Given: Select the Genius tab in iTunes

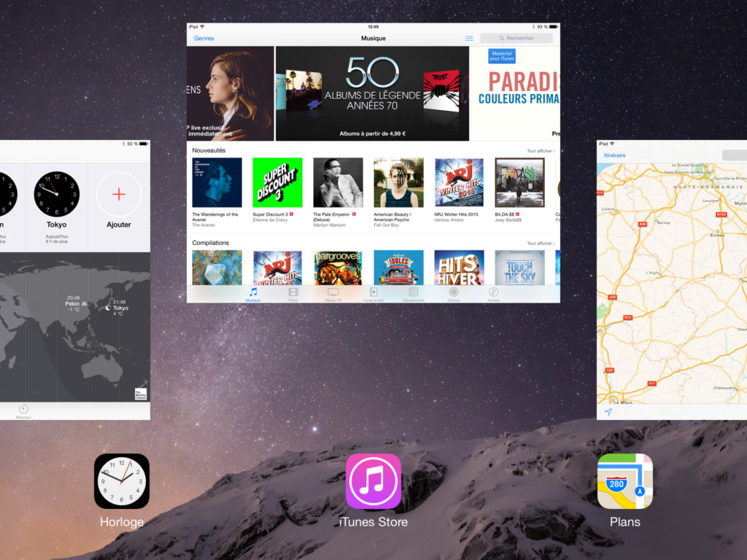Looking at the screenshot, I should pyautogui.click(x=454, y=295).
